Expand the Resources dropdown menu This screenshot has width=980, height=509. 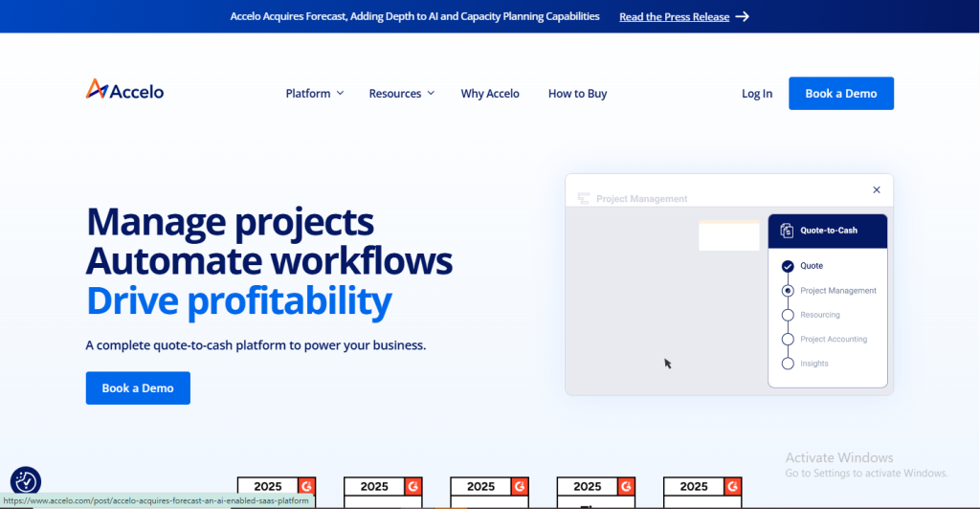pos(401,94)
